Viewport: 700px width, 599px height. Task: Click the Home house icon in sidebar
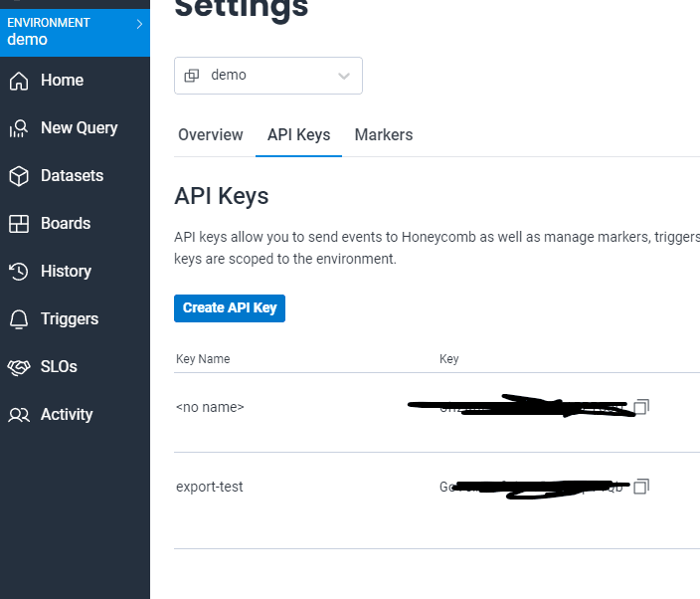tap(18, 81)
